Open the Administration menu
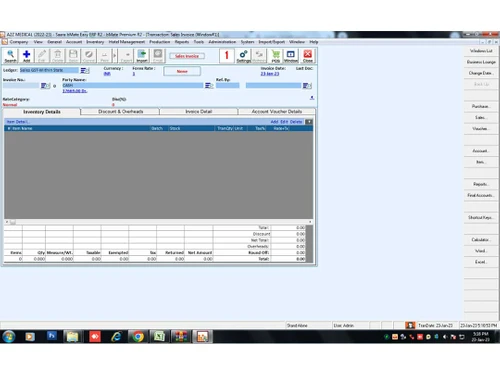 point(222,42)
